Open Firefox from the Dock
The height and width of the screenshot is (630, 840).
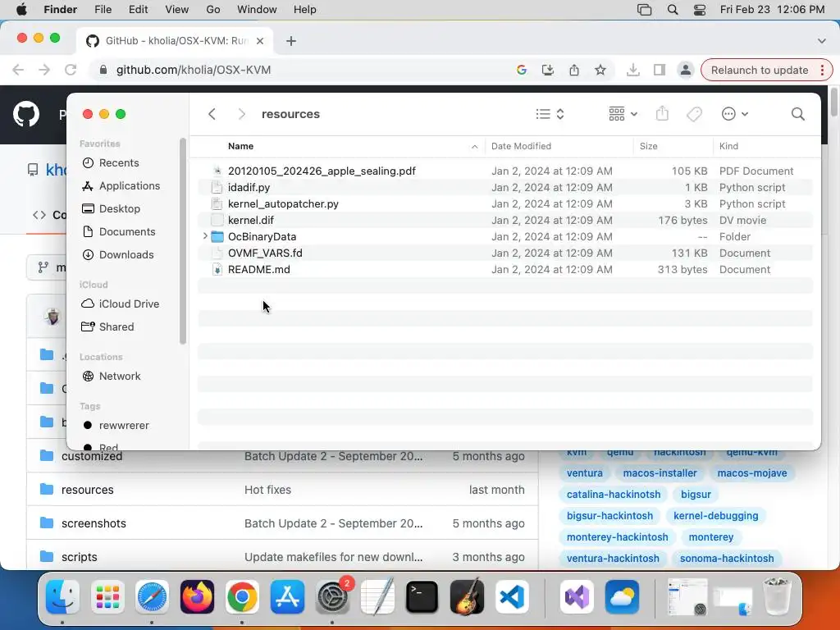tap(197, 597)
